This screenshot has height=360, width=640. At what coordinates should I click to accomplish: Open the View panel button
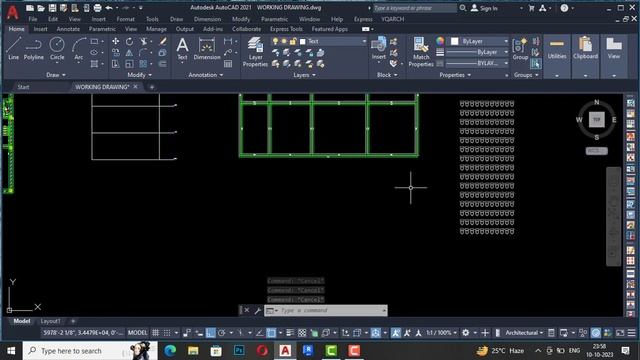pyautogui.click(x=614, y=56)
